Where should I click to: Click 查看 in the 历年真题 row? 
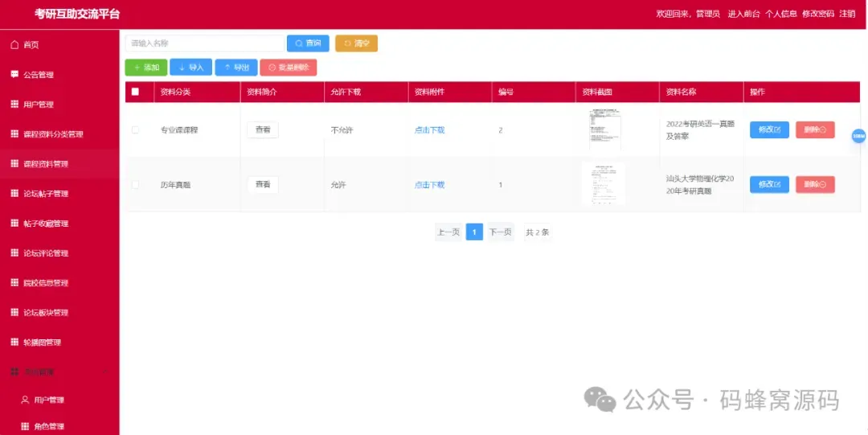[x=263, y=184]
